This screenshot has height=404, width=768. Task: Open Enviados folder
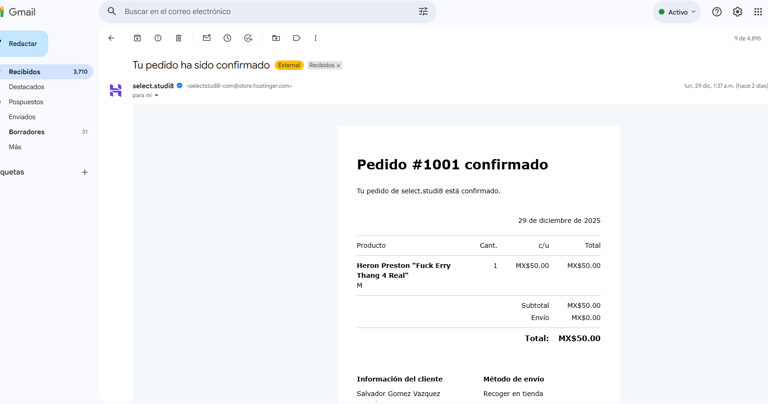click(22, 117)
